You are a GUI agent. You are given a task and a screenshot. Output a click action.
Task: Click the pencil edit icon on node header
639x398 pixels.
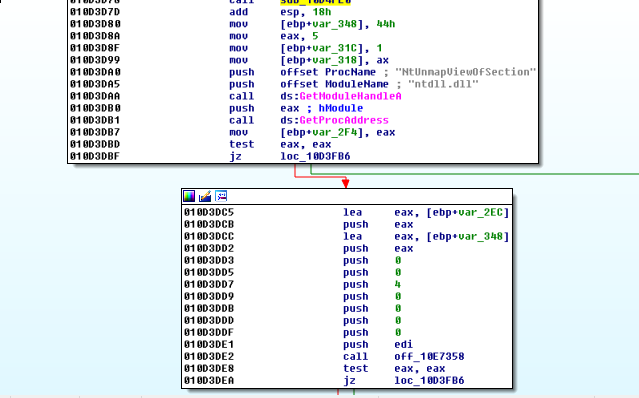205,196
